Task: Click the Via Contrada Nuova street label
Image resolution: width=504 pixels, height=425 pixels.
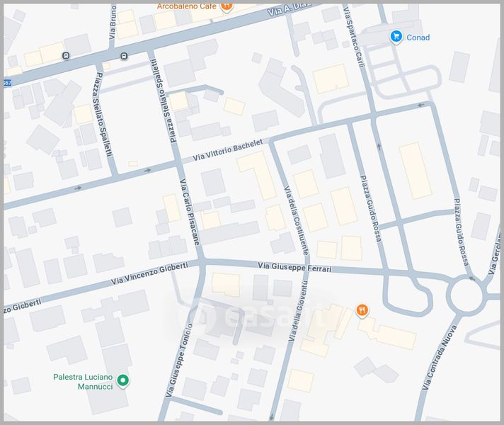Action: pyautogui.click(x=439, y=358)
